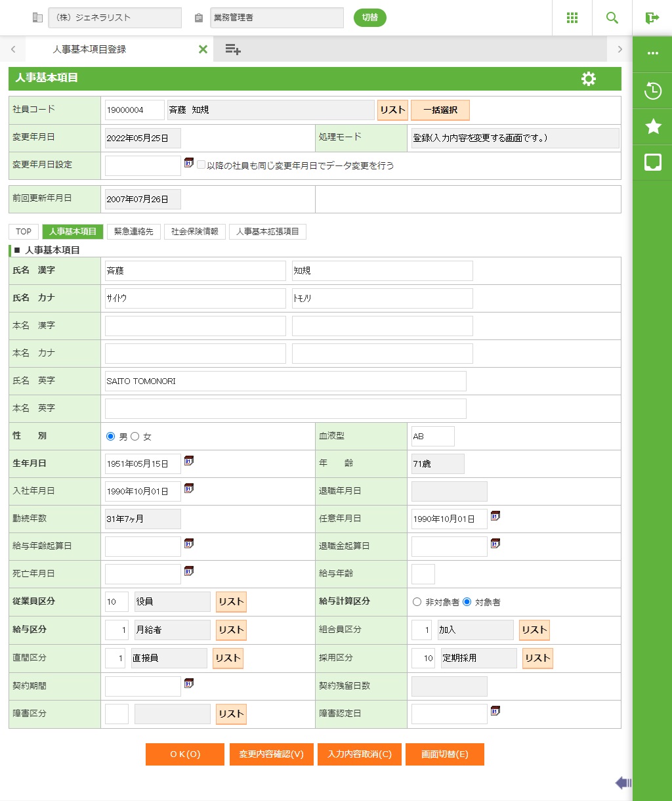This screenshot has height=801, width=672.
Task: Open the history clock icon in sidebar
Action: pos(652,91)
